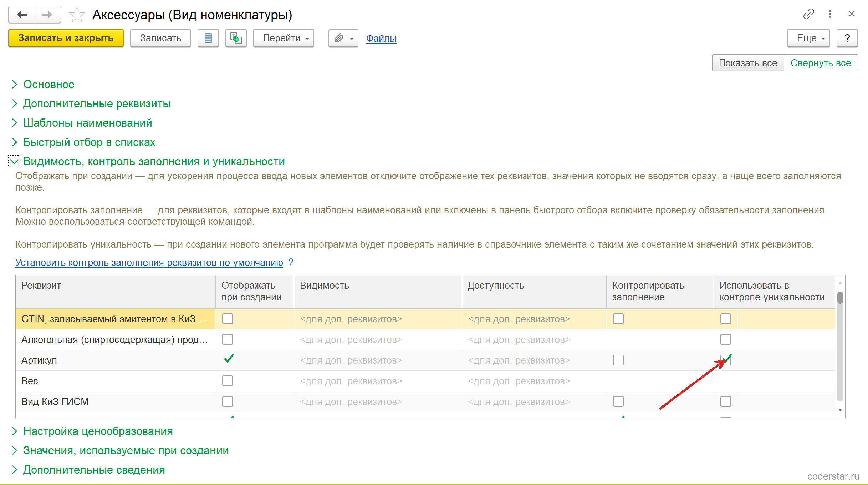This screenshot has height=485, width=868.
Task: Toggle uniqueness control checkbox for GTIN row
Action: coord(726,319)
